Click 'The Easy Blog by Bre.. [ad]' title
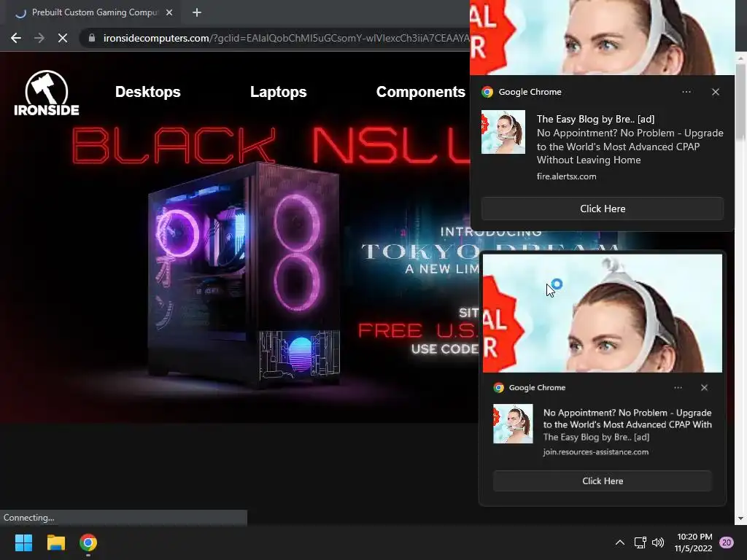 595,119
